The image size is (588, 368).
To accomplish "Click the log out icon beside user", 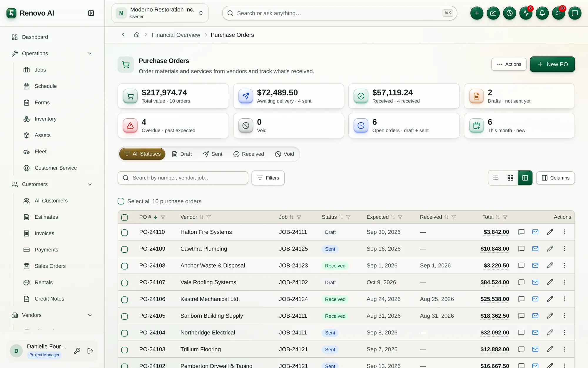I will pyautogui.click(x=90, y=351).
